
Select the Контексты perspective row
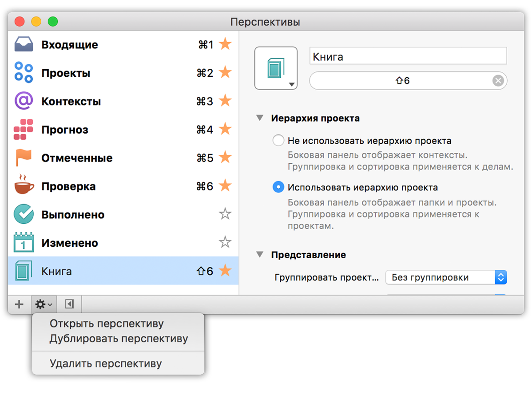(x=123, y=101)
